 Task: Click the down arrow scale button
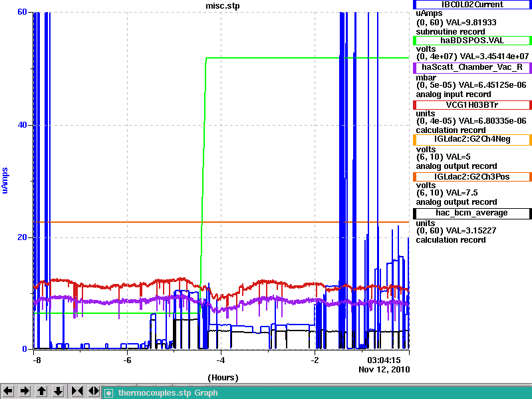58,391
